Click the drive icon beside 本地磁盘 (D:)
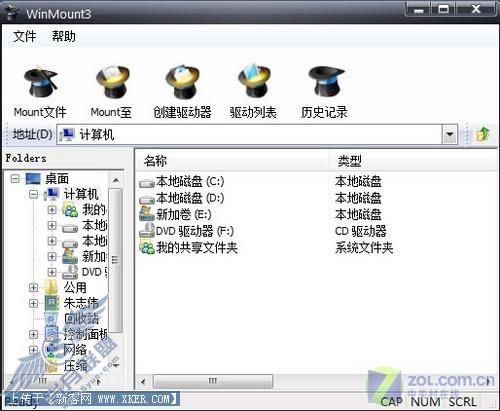Image resolution: width=500 pixels, height=411 pixels. pyautogui.click(x=146, y=199)
